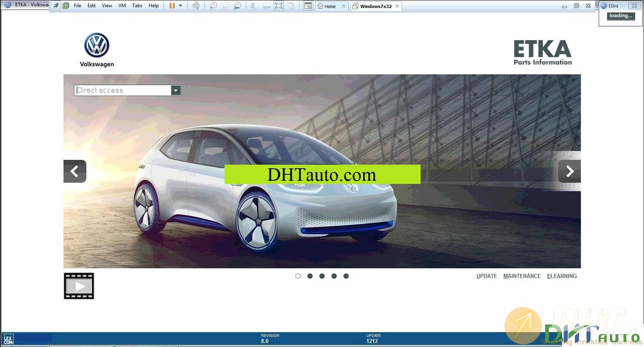Click the loading... label in EtInt
644x347 pixels.
click(621, 16)
